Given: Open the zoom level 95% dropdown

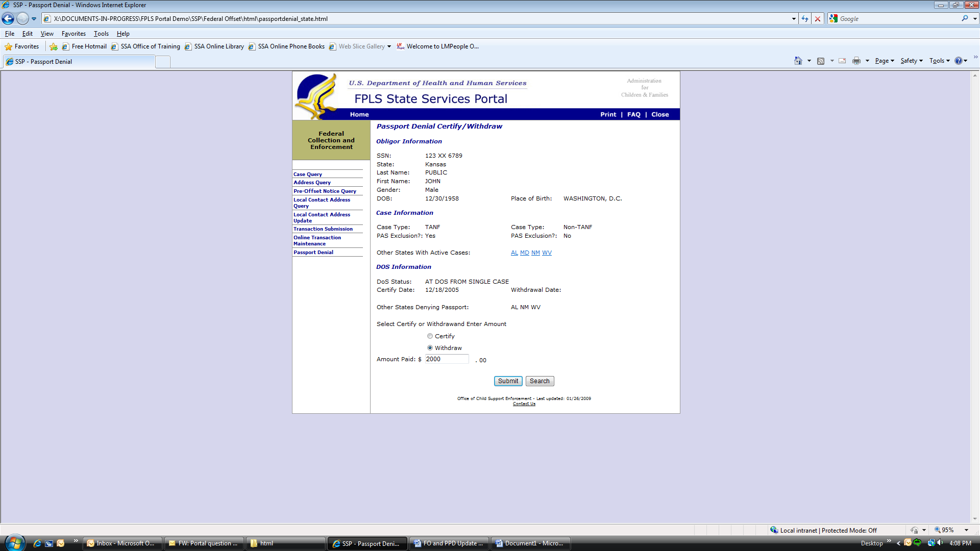Looking at the screenshot, I should click(966, 530).
